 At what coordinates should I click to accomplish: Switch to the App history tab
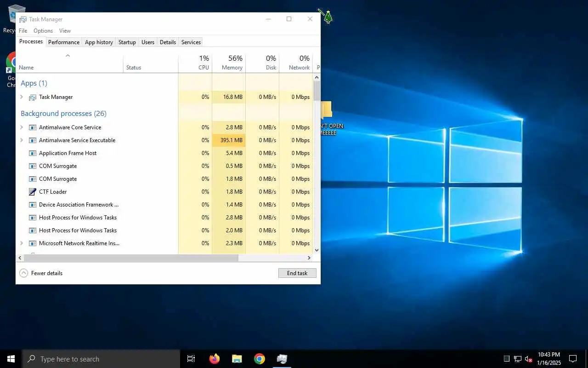tap(99, 42)
